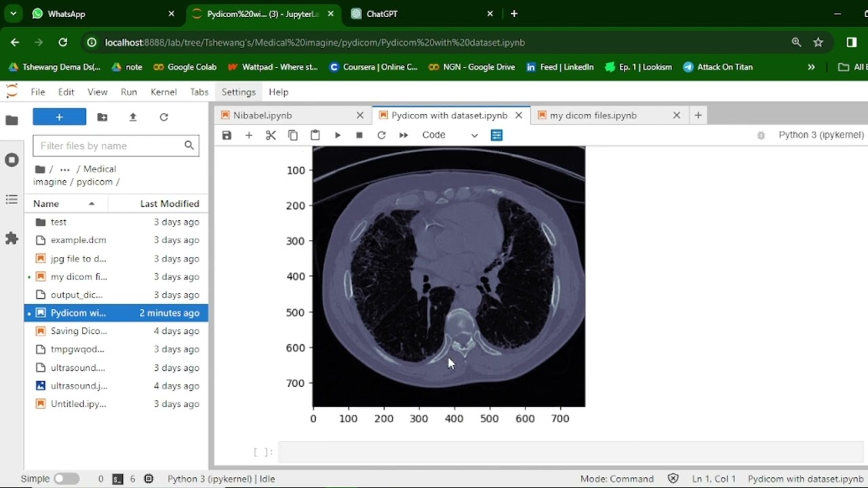The image size is (868, 488).
Task: Open the File menu
Action: click(38, 91)
